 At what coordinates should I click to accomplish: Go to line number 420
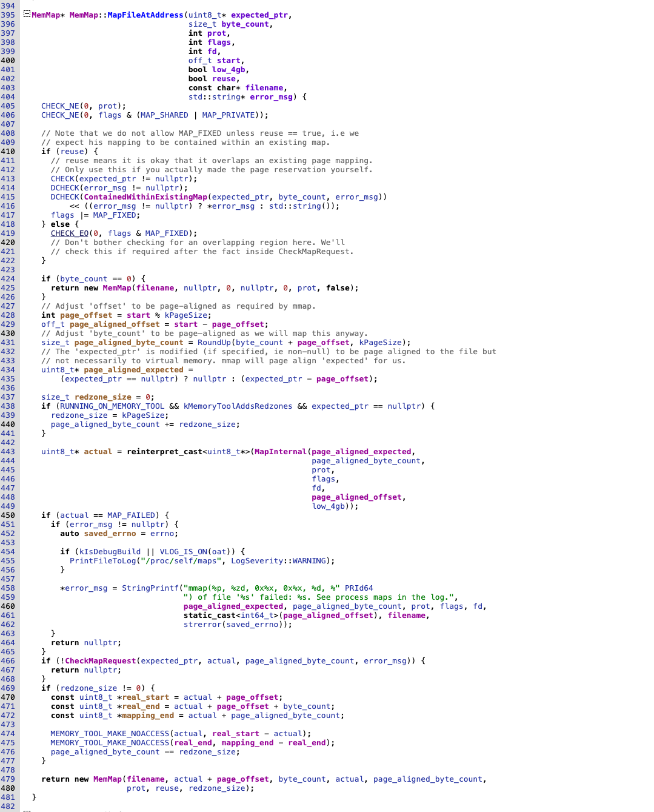pos(8,243)
